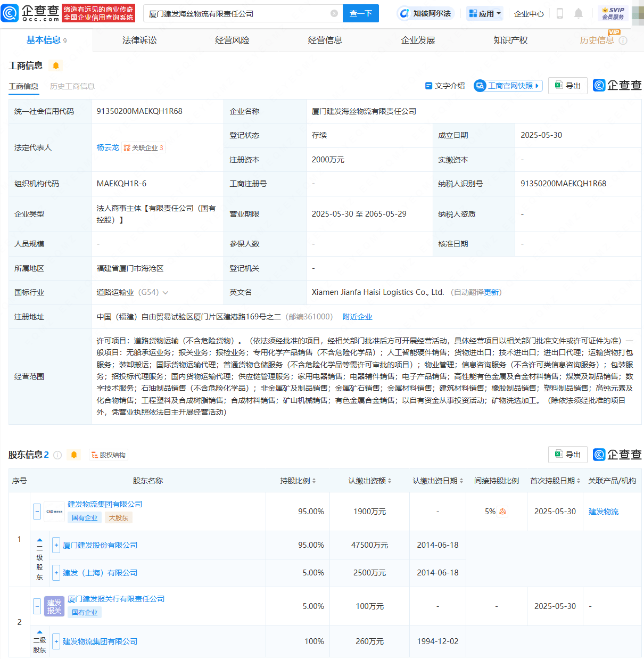Switch to the 经营信息 tab
Image resolution: width=644 pixels, height=659 pixels.
click(x=325, y=40)
